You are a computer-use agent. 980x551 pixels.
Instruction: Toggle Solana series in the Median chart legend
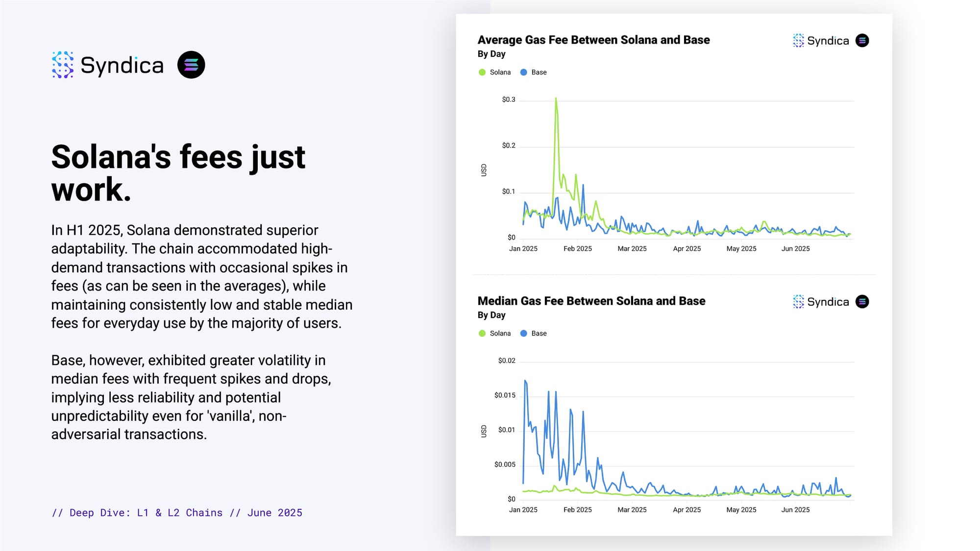pos(500,334)
